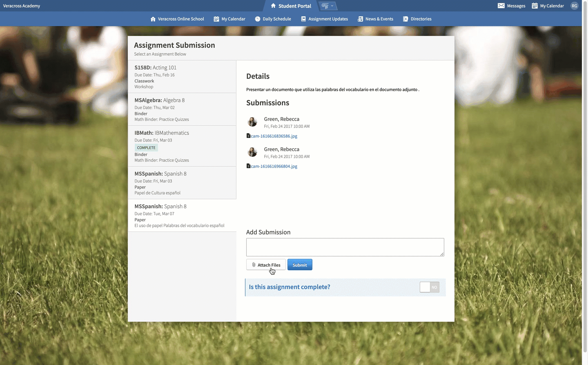Click the Messages envelope icon
This screenshot has width=588, height=365.
click(501, 5)
